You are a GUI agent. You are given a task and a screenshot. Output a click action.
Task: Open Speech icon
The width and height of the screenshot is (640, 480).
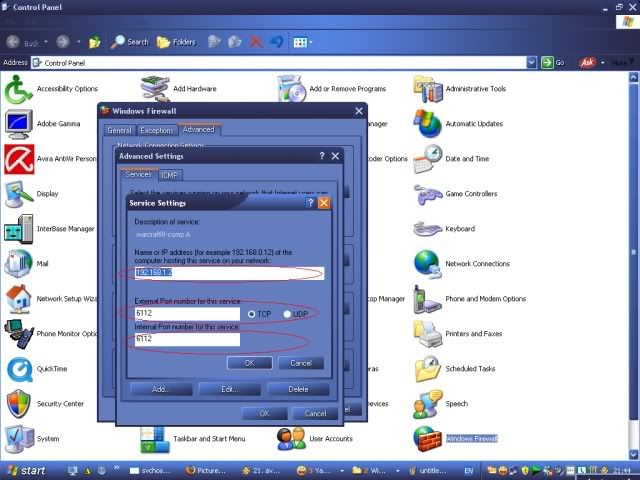point(428,404)
